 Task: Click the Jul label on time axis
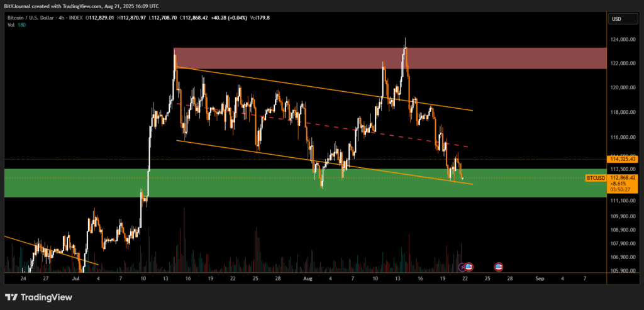click(x=75, y=277)
